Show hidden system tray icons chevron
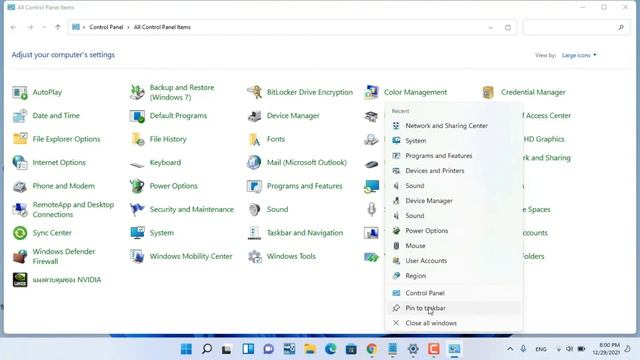This screenshot has height=360, width=640. point(510,349)
